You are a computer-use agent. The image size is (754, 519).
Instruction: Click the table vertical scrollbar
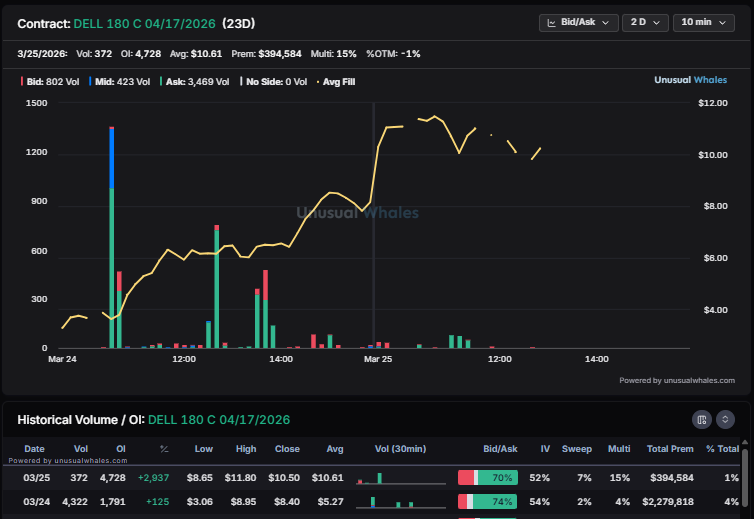click(x=745, y=476)
